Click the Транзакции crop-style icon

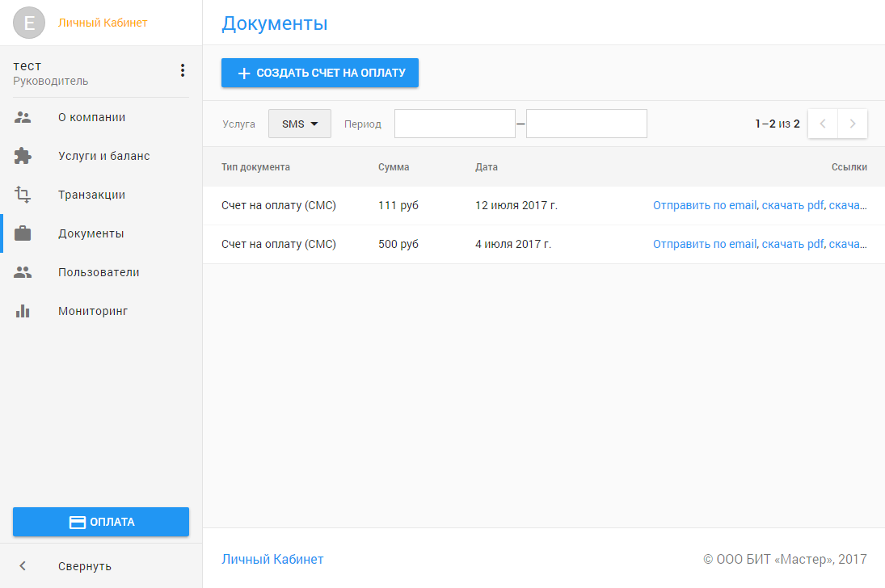pos(23,195)
